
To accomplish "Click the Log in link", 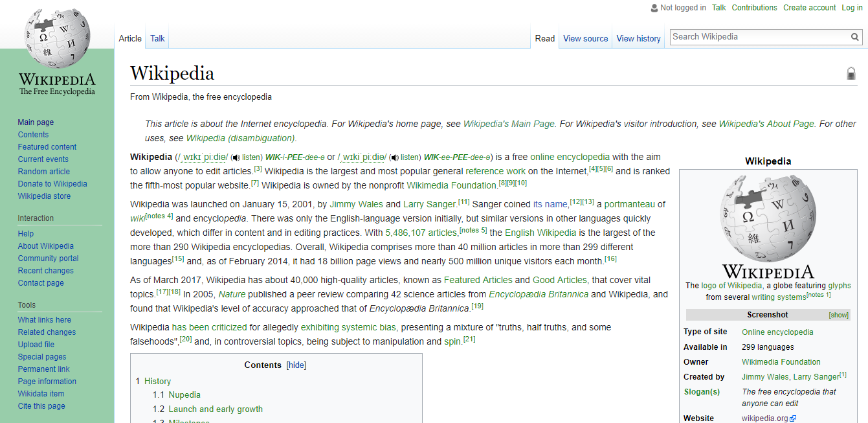I will (852, 8).
